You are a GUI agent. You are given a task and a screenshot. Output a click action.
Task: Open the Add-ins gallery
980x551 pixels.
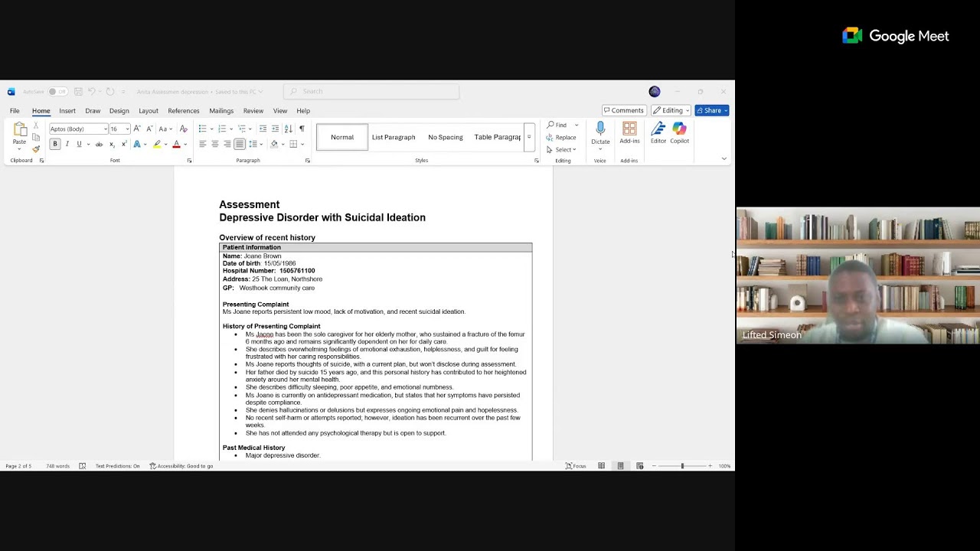pos(629,132)
